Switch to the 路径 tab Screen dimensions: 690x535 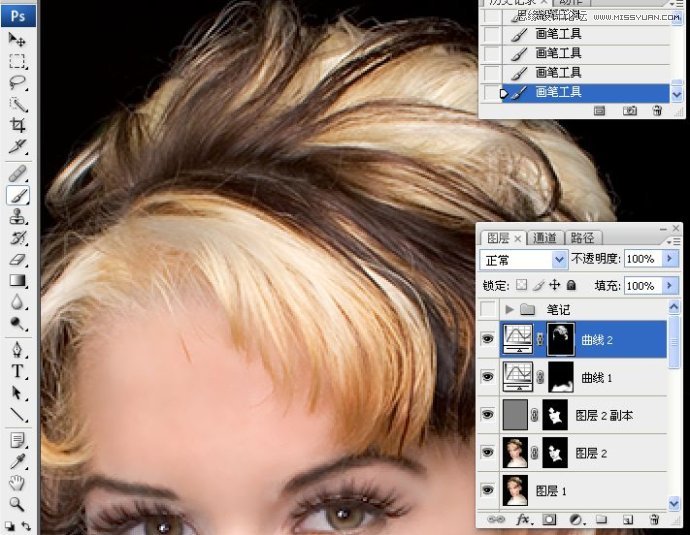coord(582,238)
